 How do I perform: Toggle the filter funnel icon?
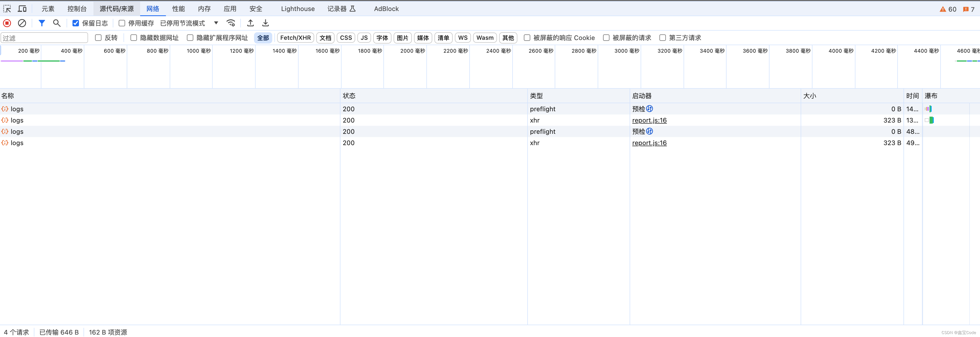pyautogui.click(x=42, y=23)
